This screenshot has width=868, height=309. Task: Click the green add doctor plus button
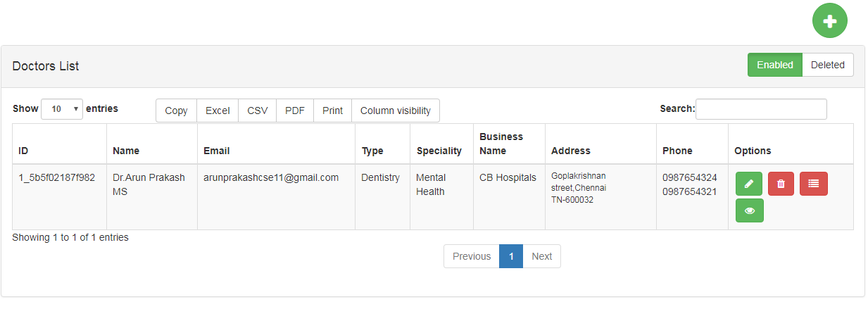tap(829, 21)
